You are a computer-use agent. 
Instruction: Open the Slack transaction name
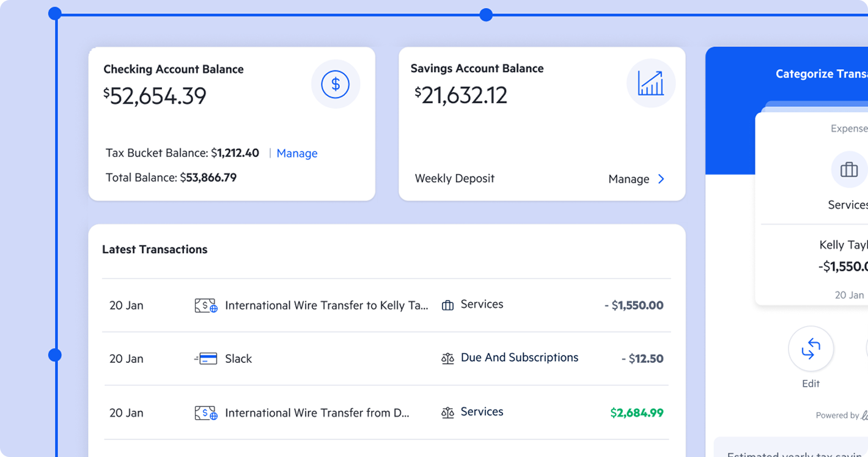[238, 359]
